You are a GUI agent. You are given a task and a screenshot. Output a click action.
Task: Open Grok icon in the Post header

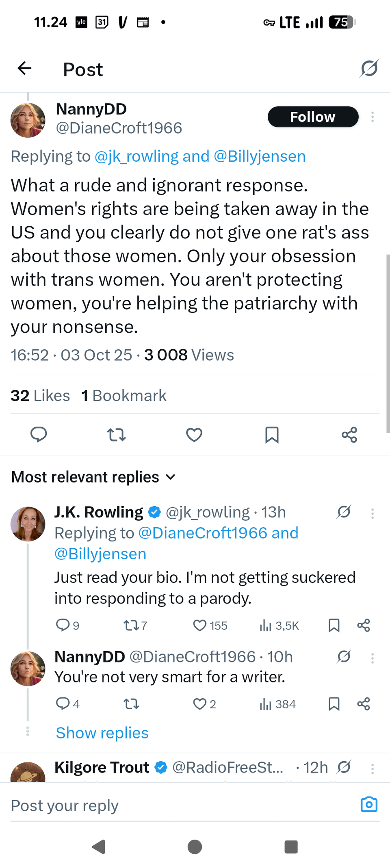[x=369, y=68]
